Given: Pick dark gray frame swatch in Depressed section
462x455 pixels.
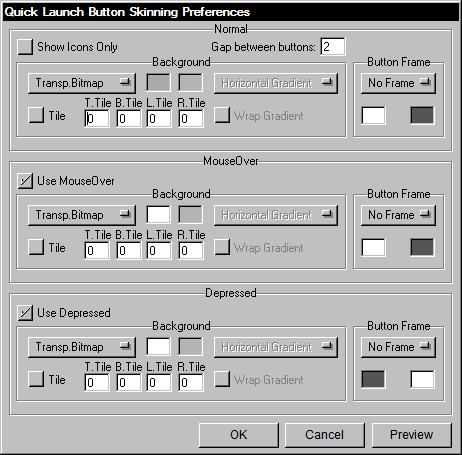Looking at the screenshot, I should [x=373, y=379].
